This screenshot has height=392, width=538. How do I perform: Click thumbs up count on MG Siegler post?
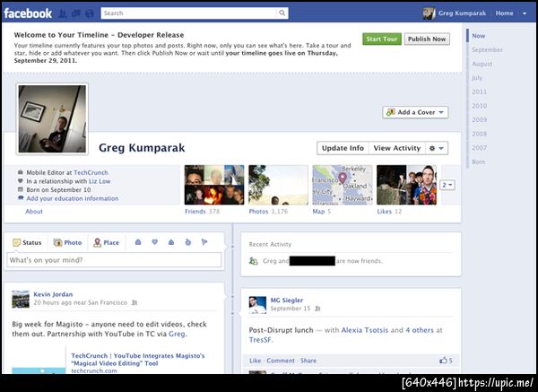(x=446, y=361)
